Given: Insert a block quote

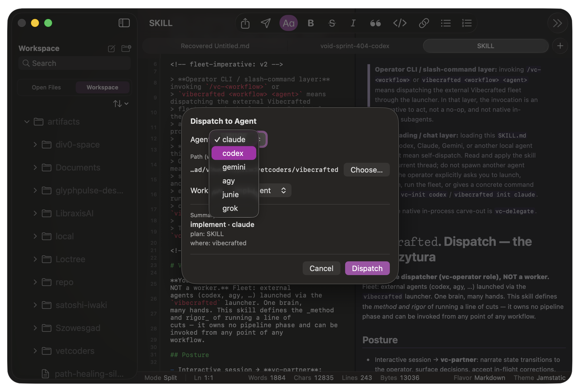Looking at the screenshot, I should point(375,23).
